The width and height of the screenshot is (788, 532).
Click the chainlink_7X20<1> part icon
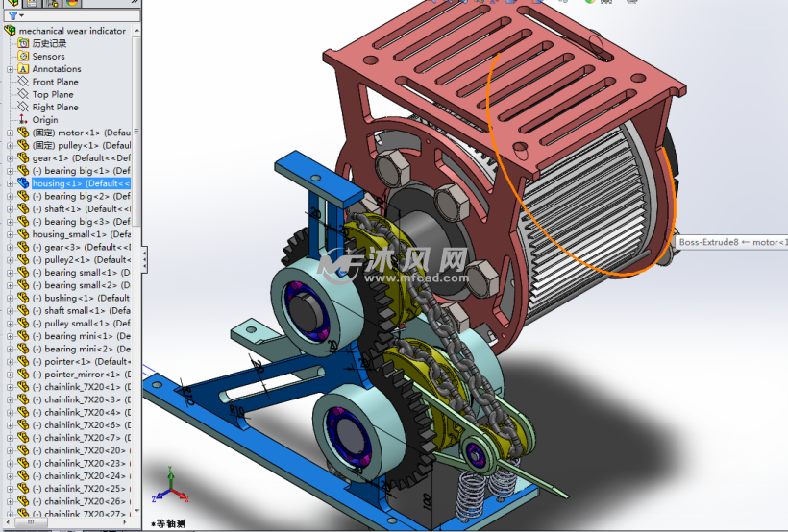pos(23,387)
